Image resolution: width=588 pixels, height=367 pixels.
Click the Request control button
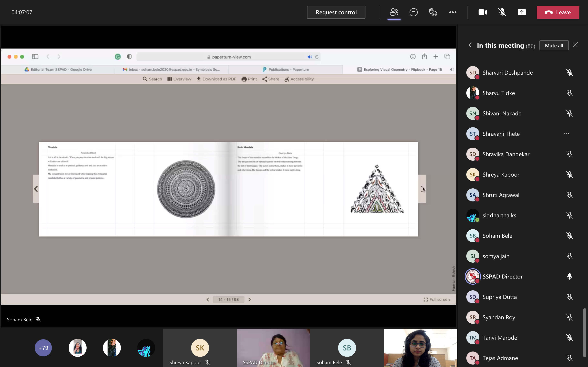(x=336, y=12)
